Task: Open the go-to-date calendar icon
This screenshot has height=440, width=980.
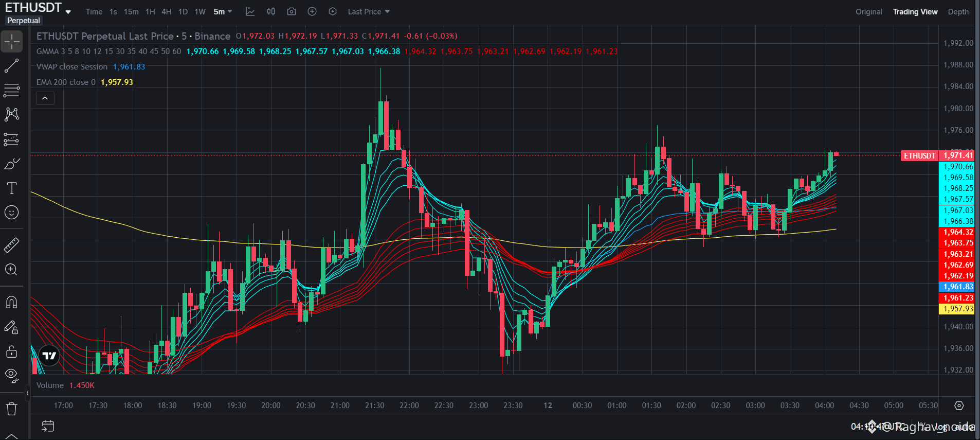Action: point(48,426)
